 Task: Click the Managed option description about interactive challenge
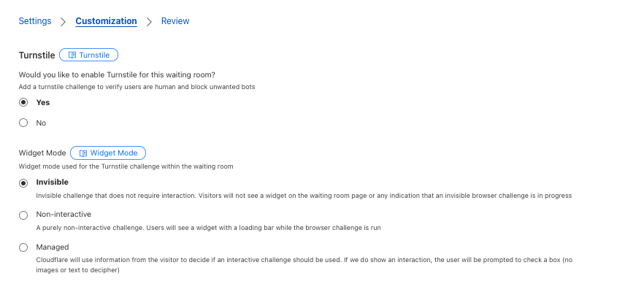304,265
